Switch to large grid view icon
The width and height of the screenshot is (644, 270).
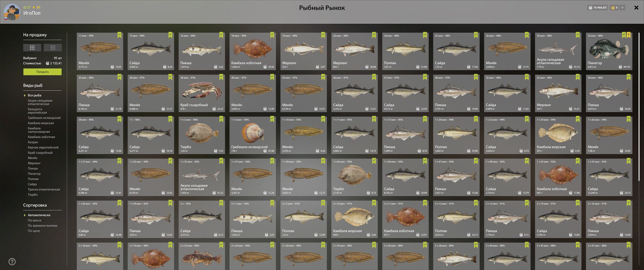pos(32,48)
